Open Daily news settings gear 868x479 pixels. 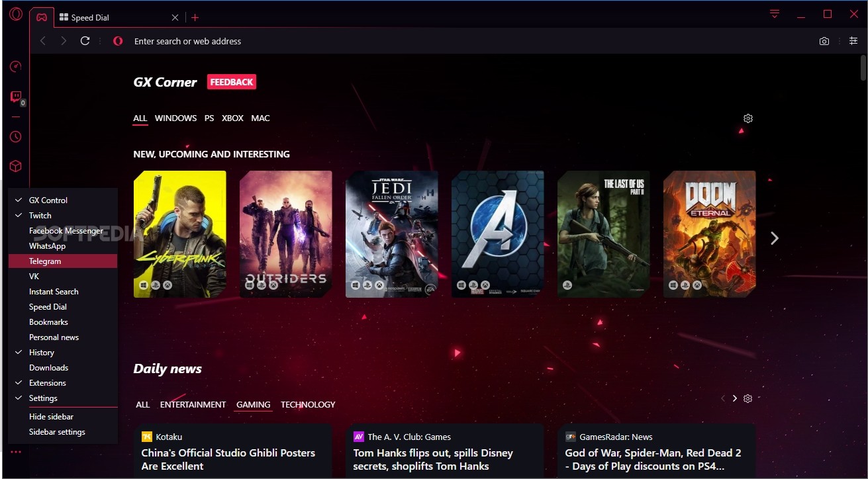click(748, 398)
